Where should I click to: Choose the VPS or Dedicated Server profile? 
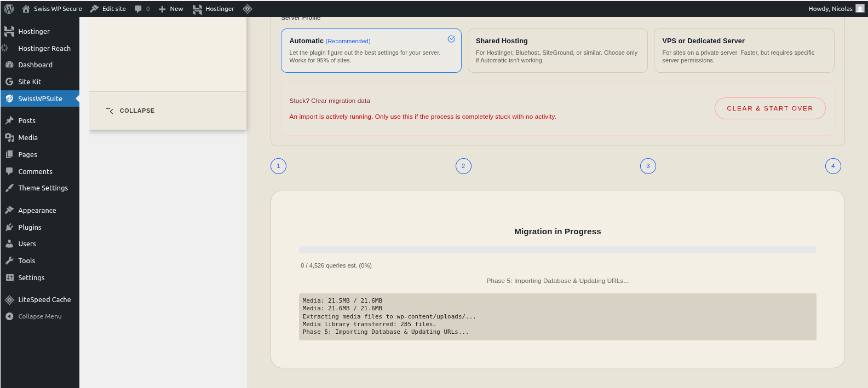[743, 50]
